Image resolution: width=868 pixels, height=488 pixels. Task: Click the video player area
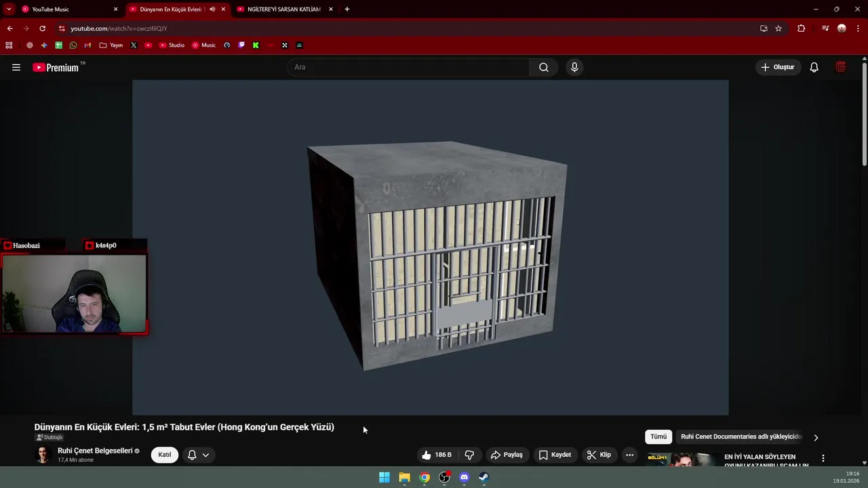coord(431,247)
